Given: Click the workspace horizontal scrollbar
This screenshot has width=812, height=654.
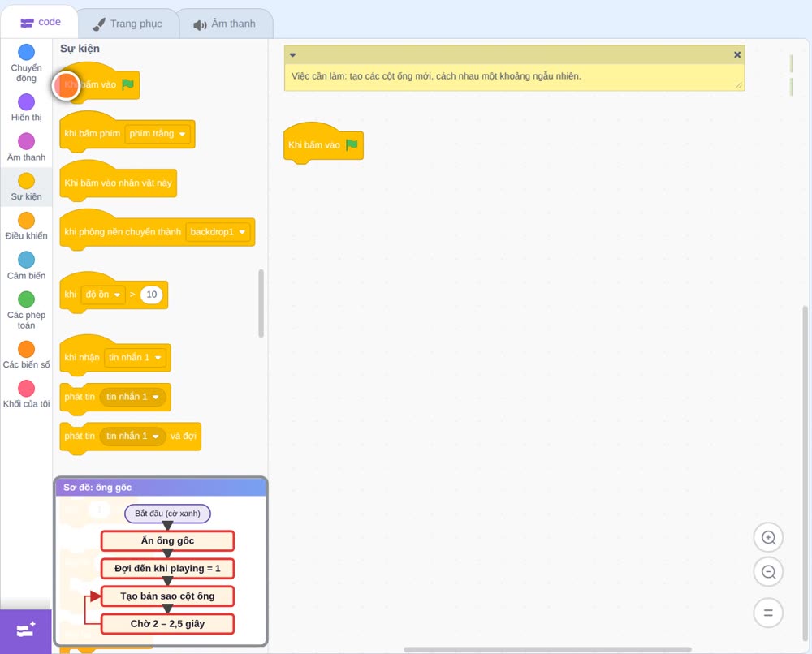Looking at the screenshot, I should point(547,649).
